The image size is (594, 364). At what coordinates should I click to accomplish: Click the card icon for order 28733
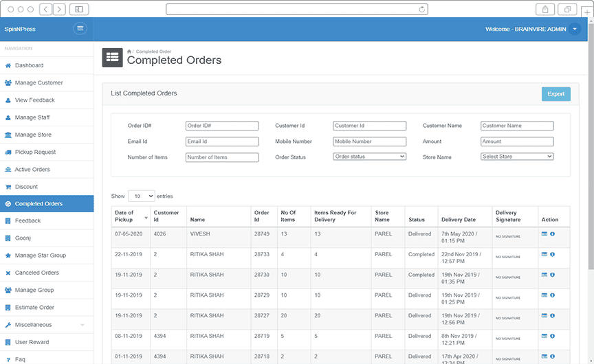coord(544,255)
